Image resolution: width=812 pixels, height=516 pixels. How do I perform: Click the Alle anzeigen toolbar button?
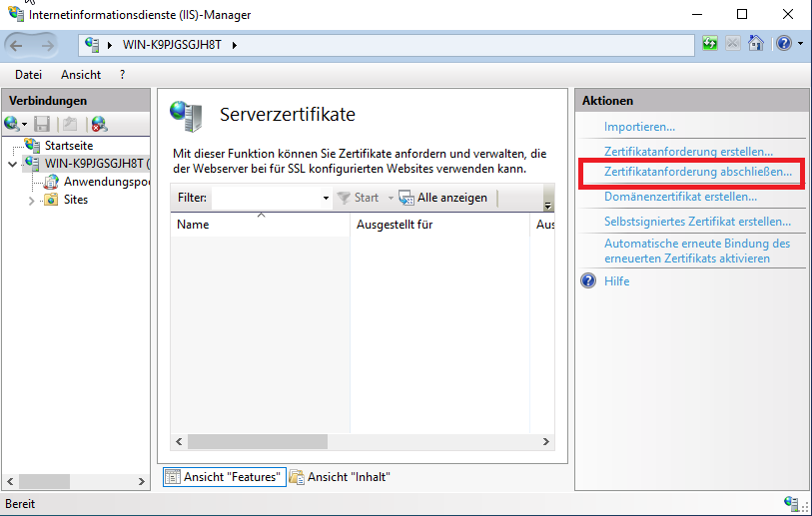(443, 198)
